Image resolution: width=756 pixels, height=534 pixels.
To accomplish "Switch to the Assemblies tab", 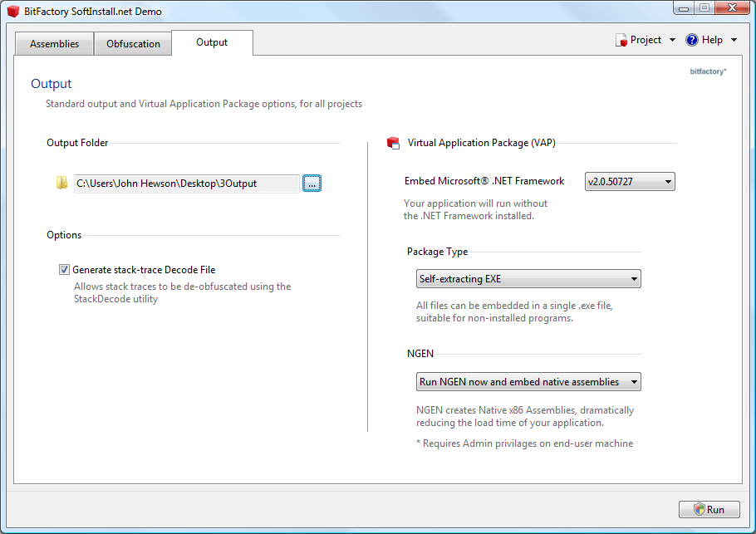I will coord(55,44).
